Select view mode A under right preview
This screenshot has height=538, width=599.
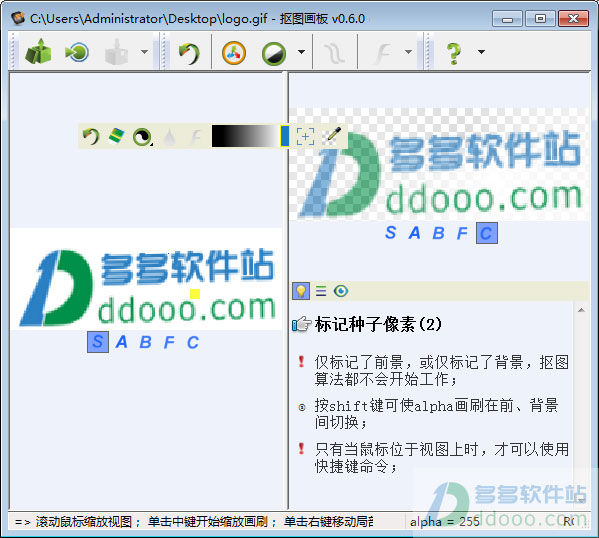(414, 232)
